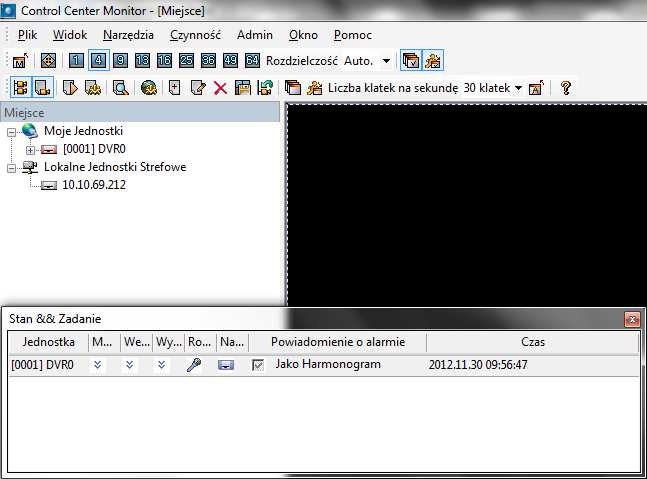This screenshot has width=647, height=479.
Task: Click the We... column header
Action: pyautogui.click(x=137, y=342)
